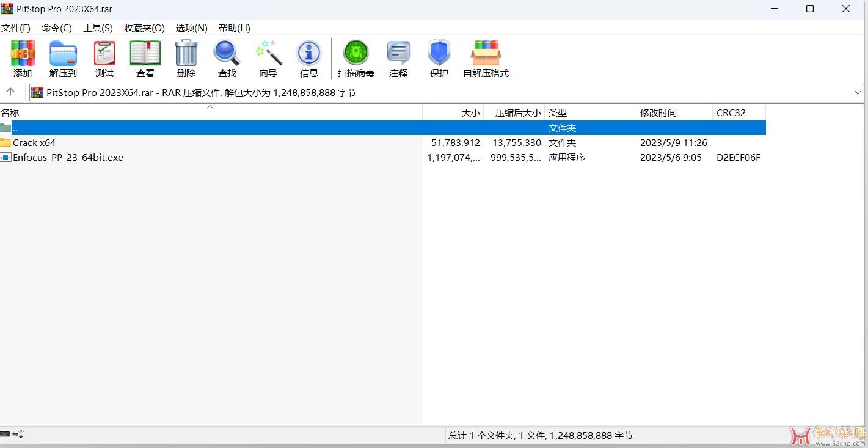Click the 添加 (Add) toolbar icon
The width and height of the screenshot is (868, 448).
23,54
